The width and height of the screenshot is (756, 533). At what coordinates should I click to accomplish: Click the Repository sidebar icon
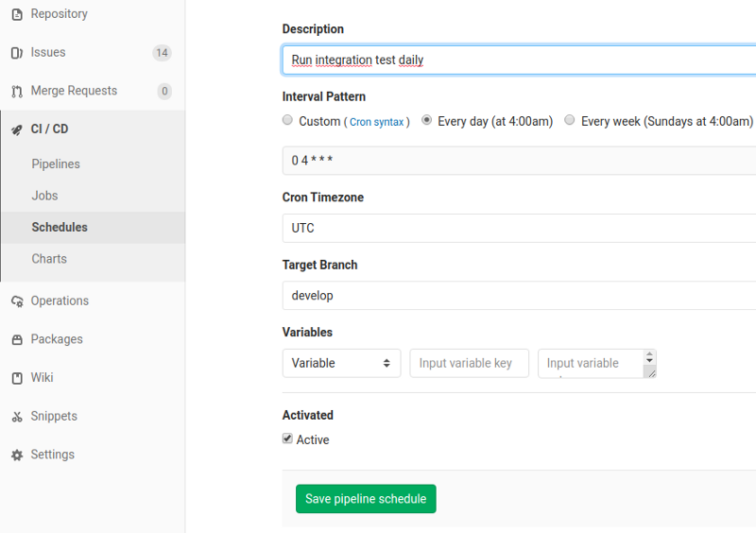16,14
